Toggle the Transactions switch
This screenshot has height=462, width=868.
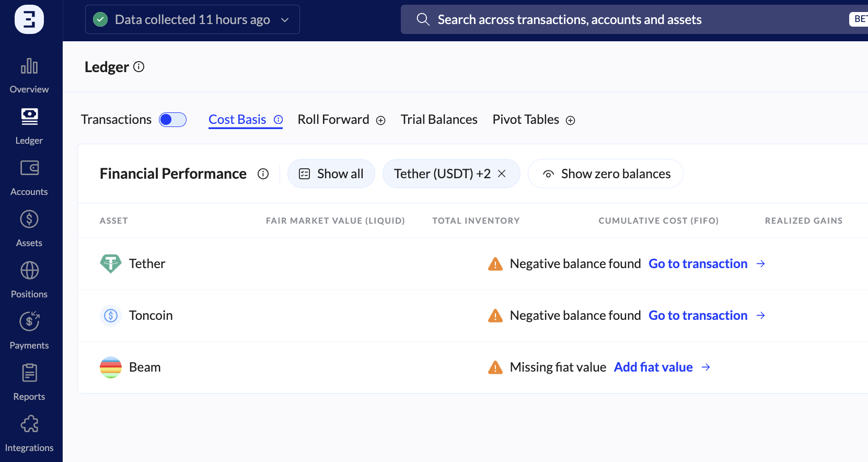(x=172, y=120)
